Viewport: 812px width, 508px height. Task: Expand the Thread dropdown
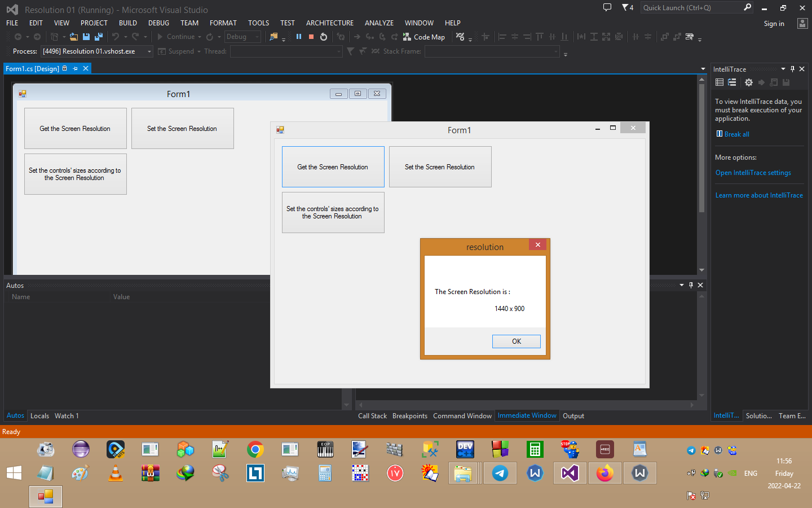pos(339,51)
